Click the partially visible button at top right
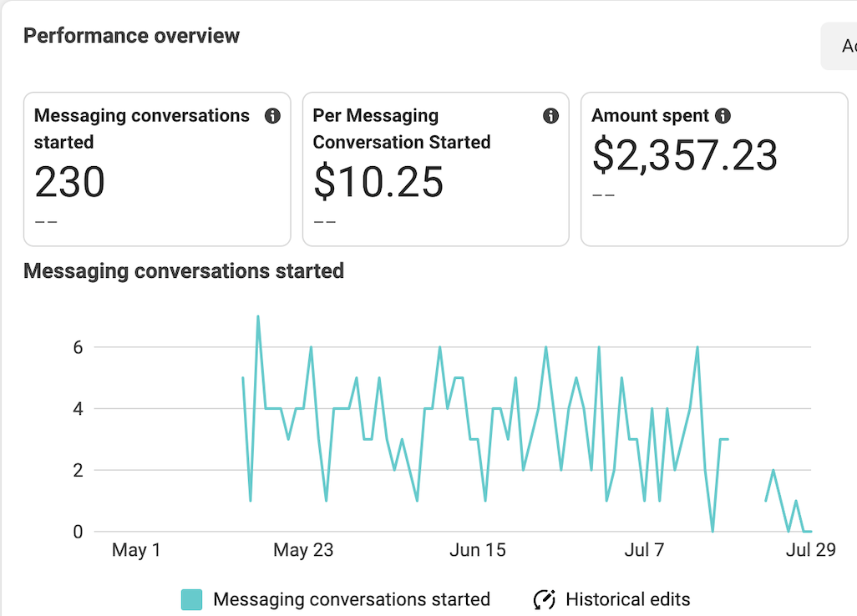The width and height of the screenshot is (857, 616). point(839,46)
